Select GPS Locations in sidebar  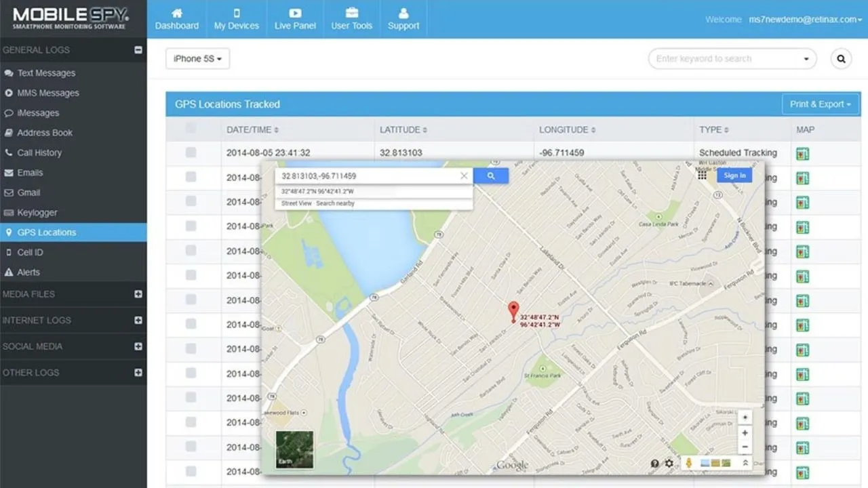click(73, 232)
